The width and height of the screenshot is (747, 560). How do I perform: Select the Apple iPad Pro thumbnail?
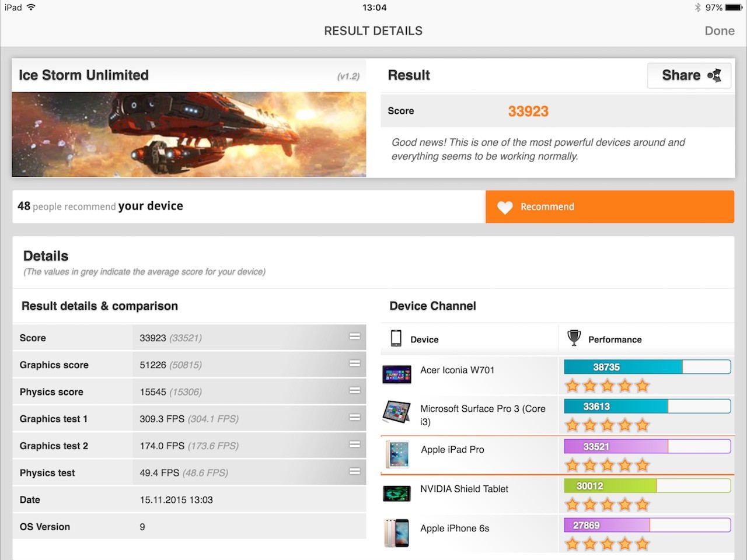(399, 454)
